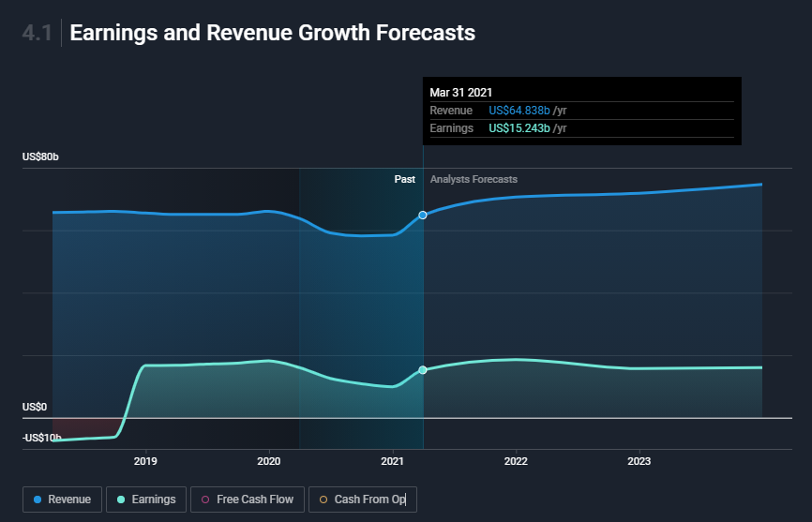Select the 2019 label on the time axis
Viewport: 812px width, 522px height.
point(145,461)
